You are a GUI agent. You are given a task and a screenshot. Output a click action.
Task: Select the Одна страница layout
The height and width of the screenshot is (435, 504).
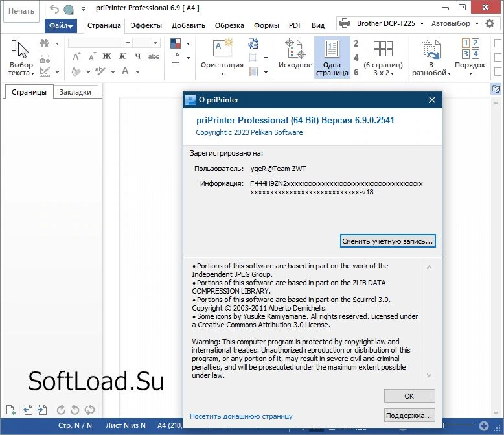pos(332,58)
